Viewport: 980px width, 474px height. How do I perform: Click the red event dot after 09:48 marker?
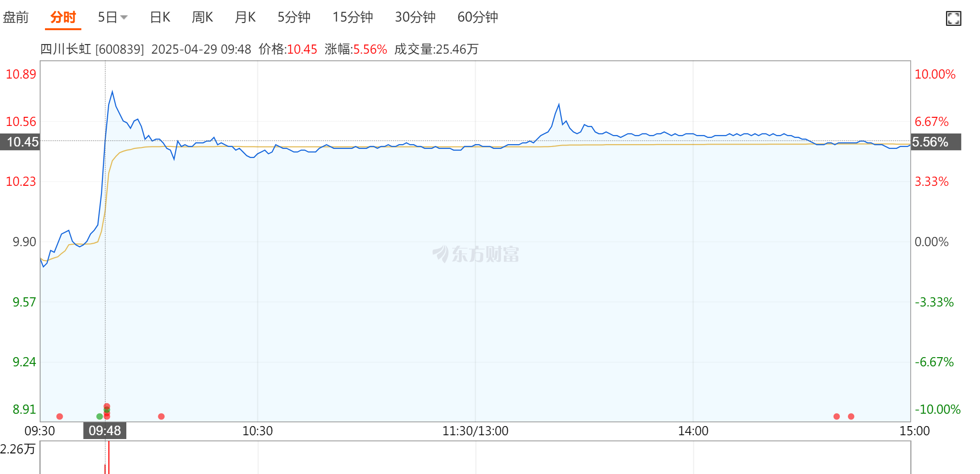[161, 416]
